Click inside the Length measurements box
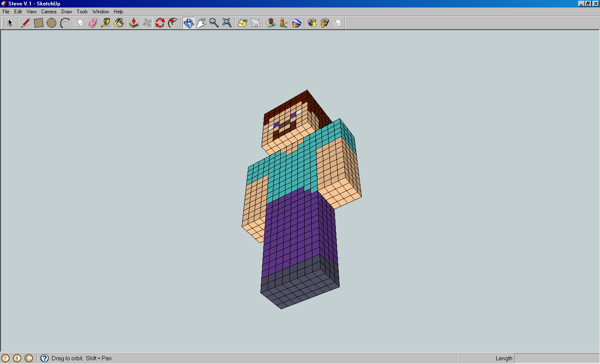This screenshot has height=364, width=600. 554,358
